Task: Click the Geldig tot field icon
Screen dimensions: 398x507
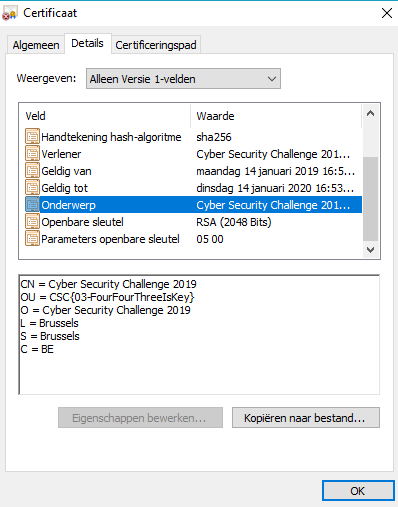Action: 32,188
